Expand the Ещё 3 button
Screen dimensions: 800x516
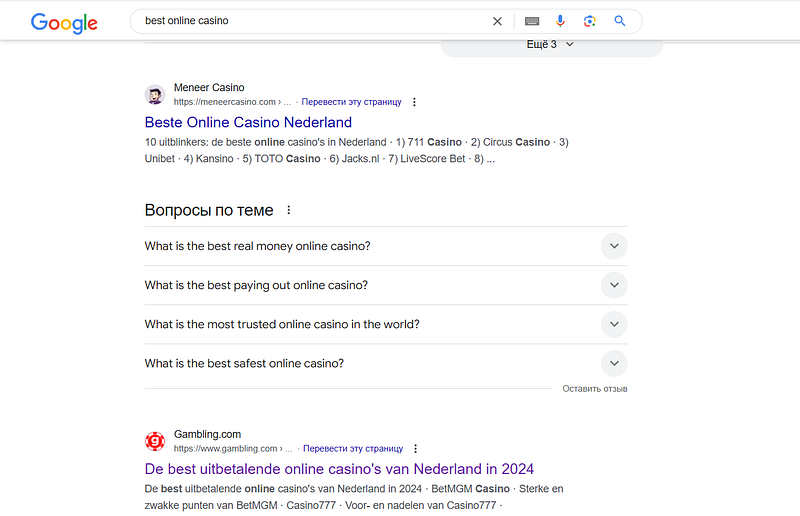(551, 45)
